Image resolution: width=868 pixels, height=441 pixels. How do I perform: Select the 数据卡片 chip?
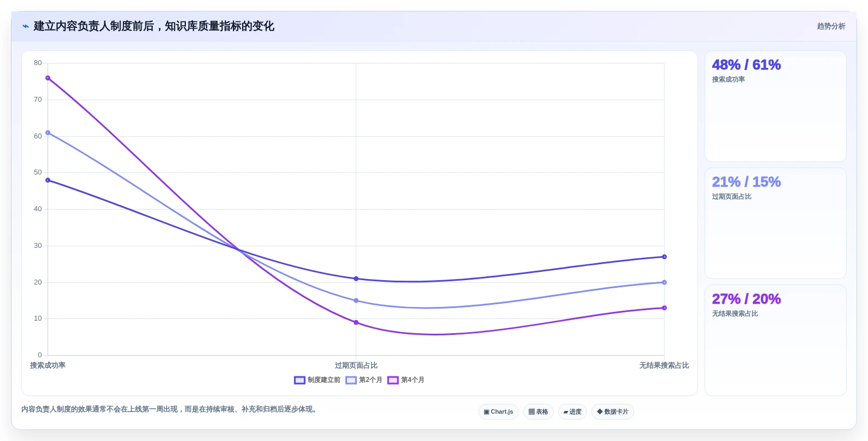(x=613, y=411)
